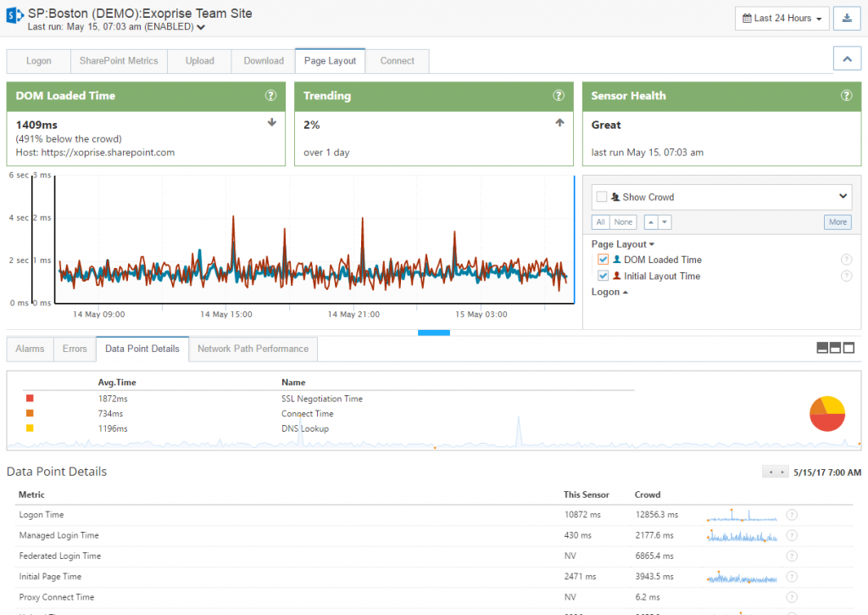Disable the Initial Layout Time checkbox
Screen dimensions: 868x615
[x=603, y=276]
